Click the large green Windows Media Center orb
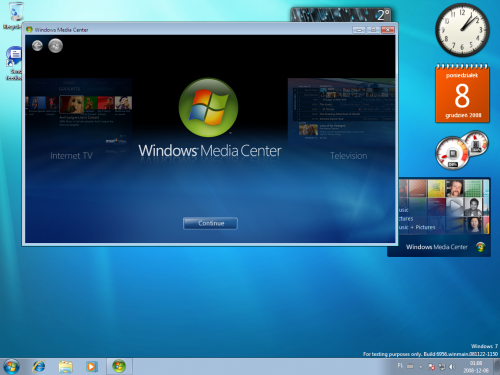This screenshot has width=500, height=375. pos(208,108)
